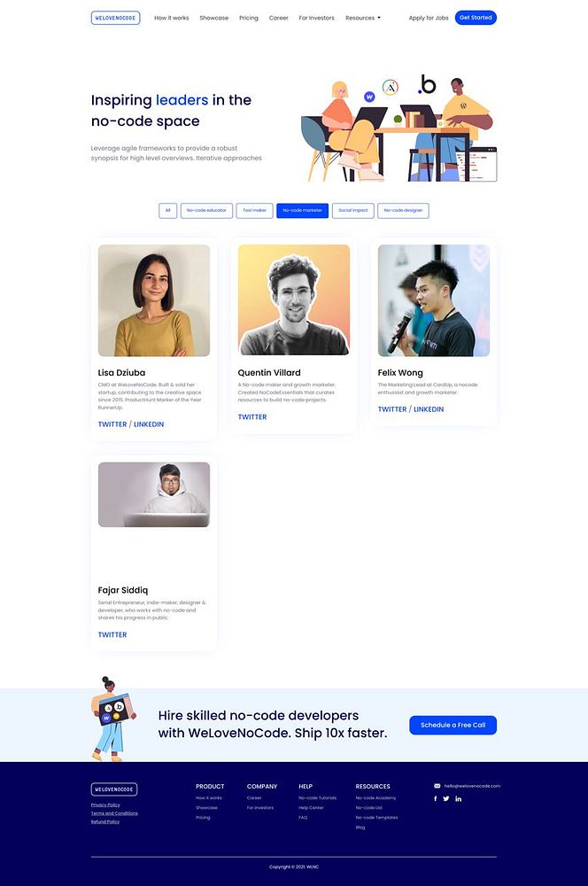Click Felix Wong's profile photo
Image resolution: width=588 pixels, height=886 pixels.
434,300
